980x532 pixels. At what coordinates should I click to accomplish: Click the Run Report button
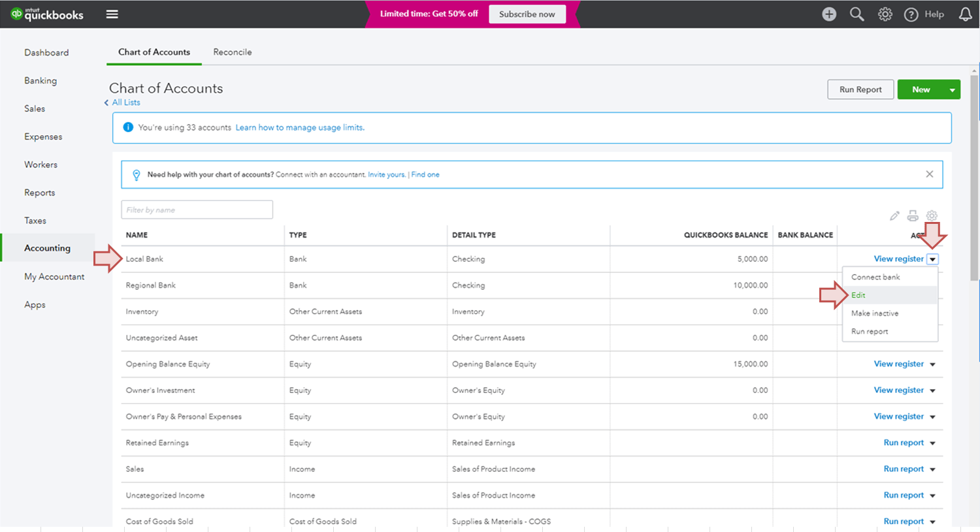860,89
